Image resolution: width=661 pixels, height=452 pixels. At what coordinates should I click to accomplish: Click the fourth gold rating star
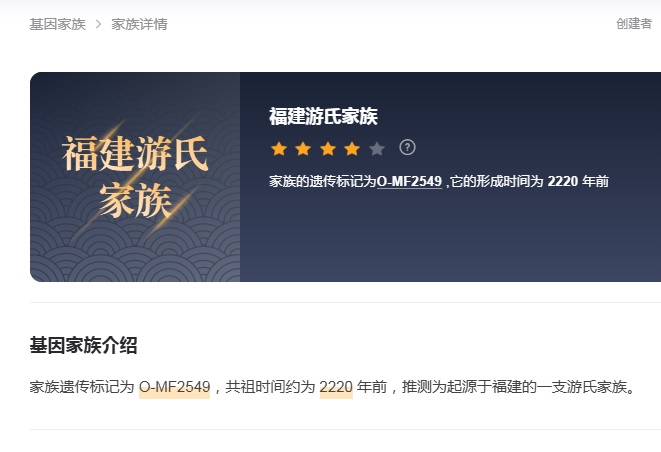click(x=352, y=148)
